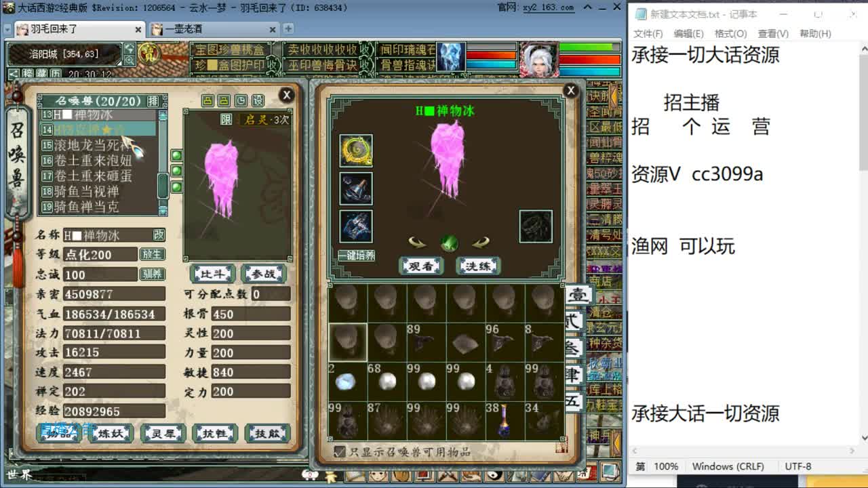Click the dark armor slot at right
Screen dimensions: 868x488
536,226
